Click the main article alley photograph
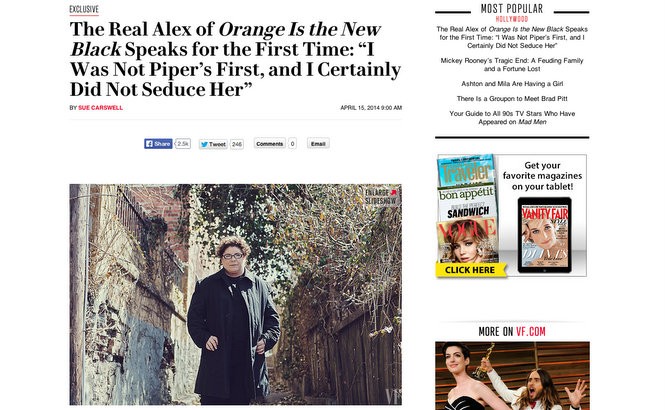 pyautogui.click(x=235, y=294)
